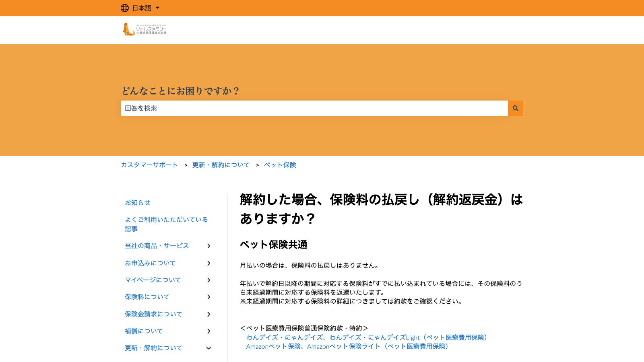Click the ※未経過期間 note line
Viewport: 644px width, 362px height.
(x=352, y=301)
